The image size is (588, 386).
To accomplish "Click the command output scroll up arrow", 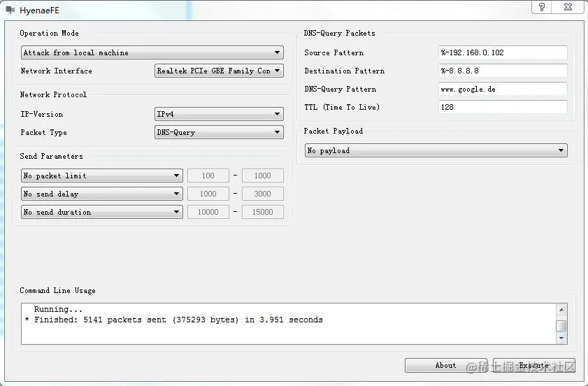I will 561,310.
